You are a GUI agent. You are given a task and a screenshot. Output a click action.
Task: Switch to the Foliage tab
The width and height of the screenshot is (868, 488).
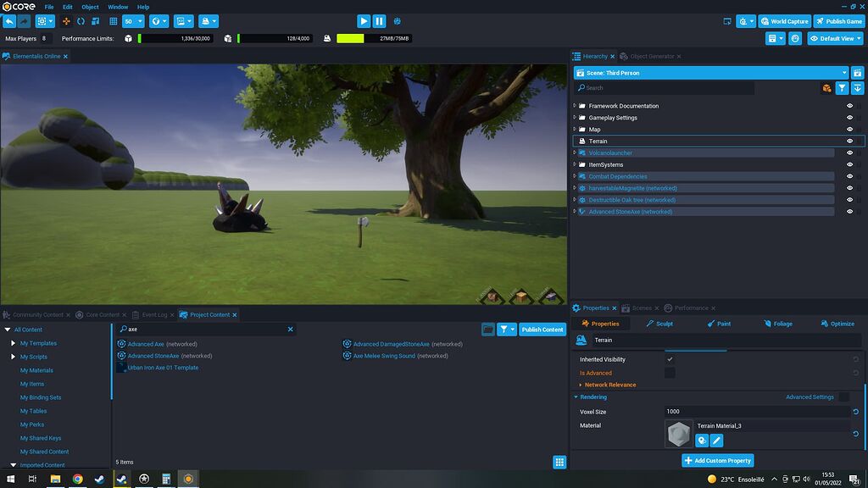[x=778, y=324]
